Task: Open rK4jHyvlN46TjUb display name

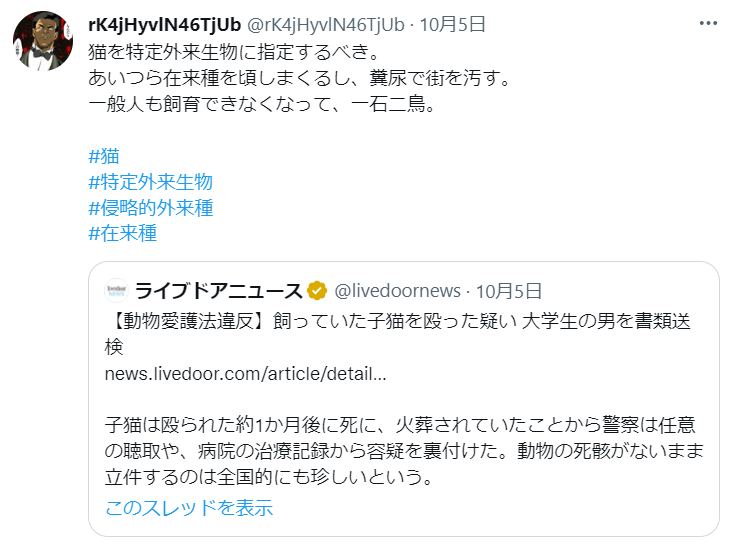Action: [165, 24]
